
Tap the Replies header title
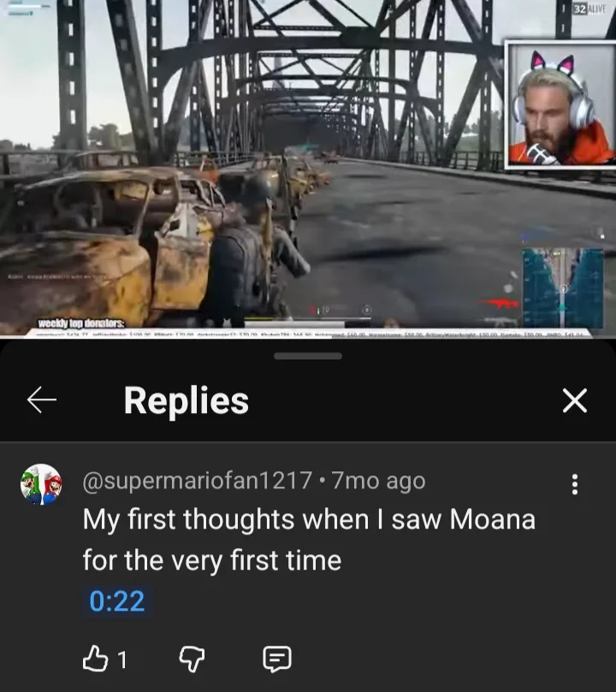tap(187, 400)
